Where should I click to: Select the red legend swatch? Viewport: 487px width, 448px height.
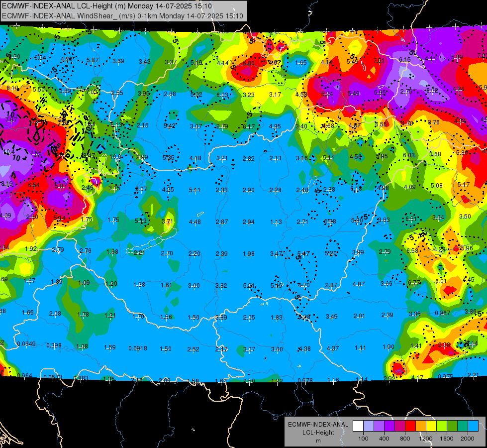(x=410, y=426)
